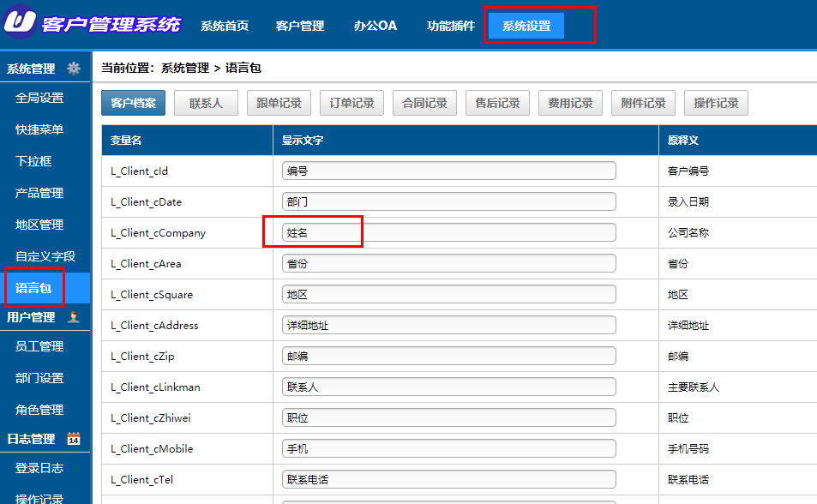Viewport: 817px width, 504px height.
Task: Click the L_Client_cMobile display text field
Action: pyautogui.click(x=449, y=448)
